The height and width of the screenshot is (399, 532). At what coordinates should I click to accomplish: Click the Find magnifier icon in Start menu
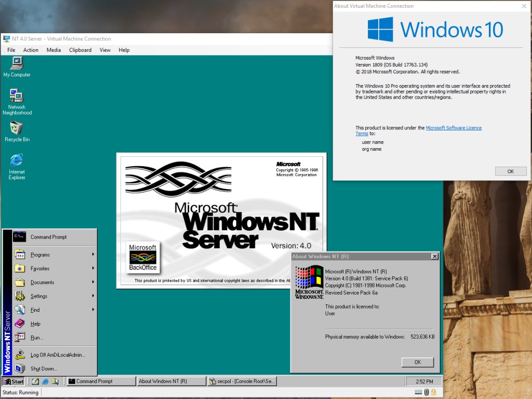(x=20, y=310)
